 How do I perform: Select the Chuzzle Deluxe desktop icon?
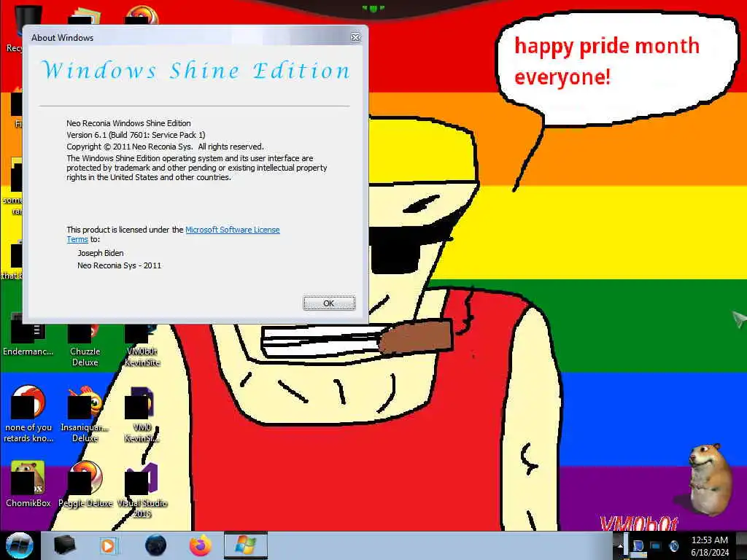(x=85, y=344)
